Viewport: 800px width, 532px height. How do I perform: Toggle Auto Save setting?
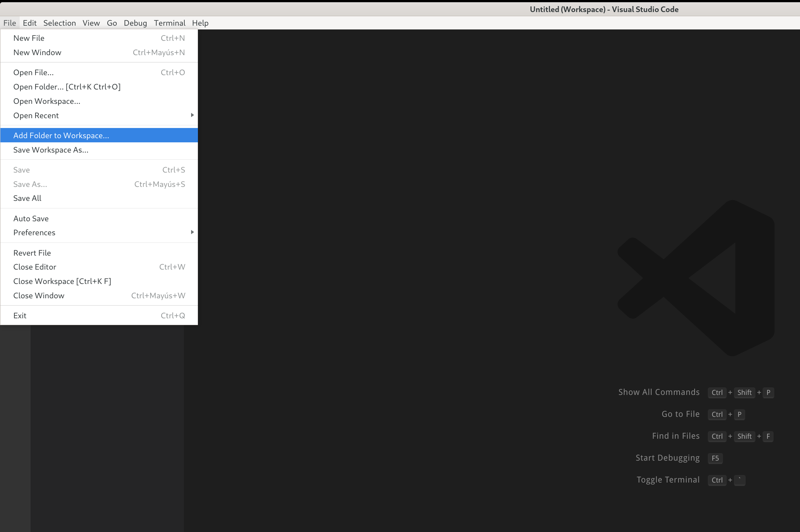[31, 218]
